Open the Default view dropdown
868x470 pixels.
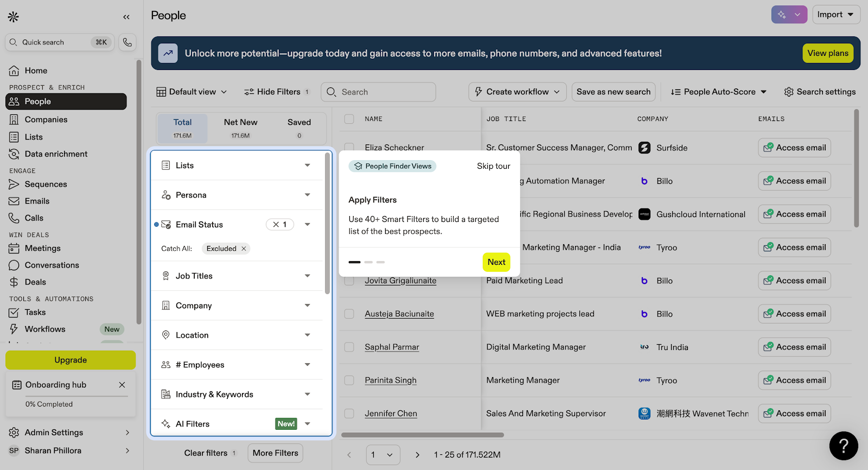[x=192, y=92]
